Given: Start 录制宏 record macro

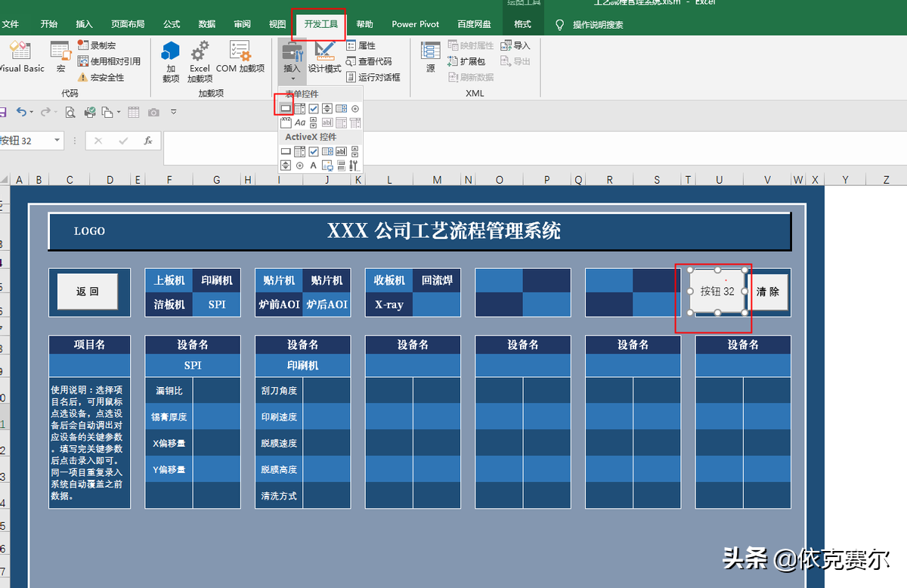Looking at the screenshot, I should 97,45.
